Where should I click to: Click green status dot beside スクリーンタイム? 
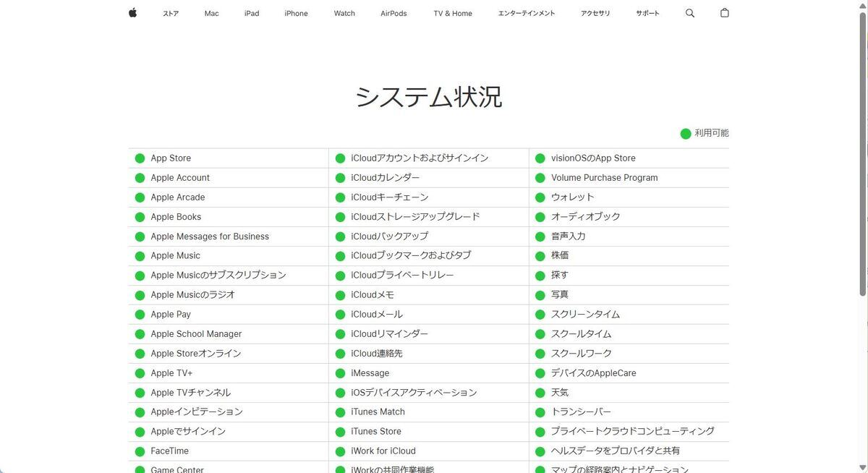(540, 315)
